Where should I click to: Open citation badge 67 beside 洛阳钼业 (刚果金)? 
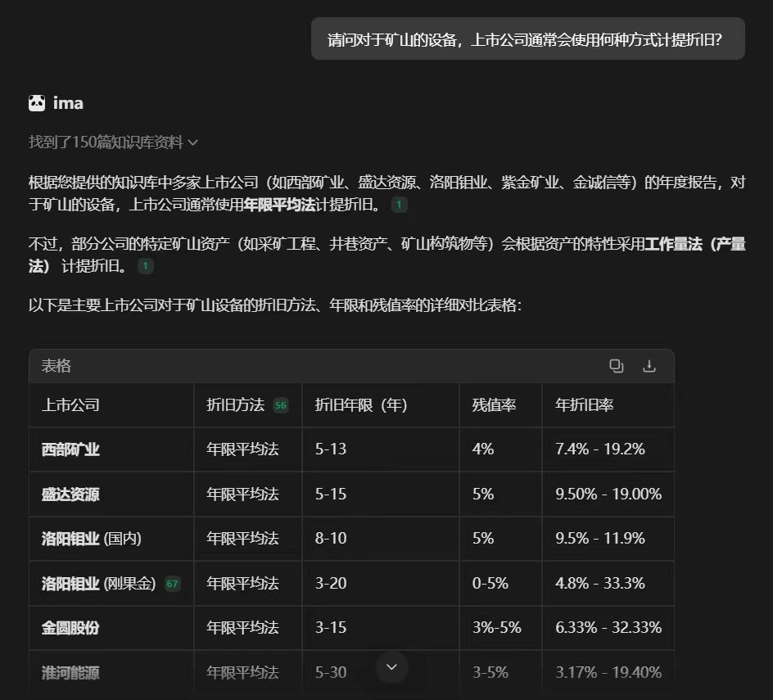[172, 584]
